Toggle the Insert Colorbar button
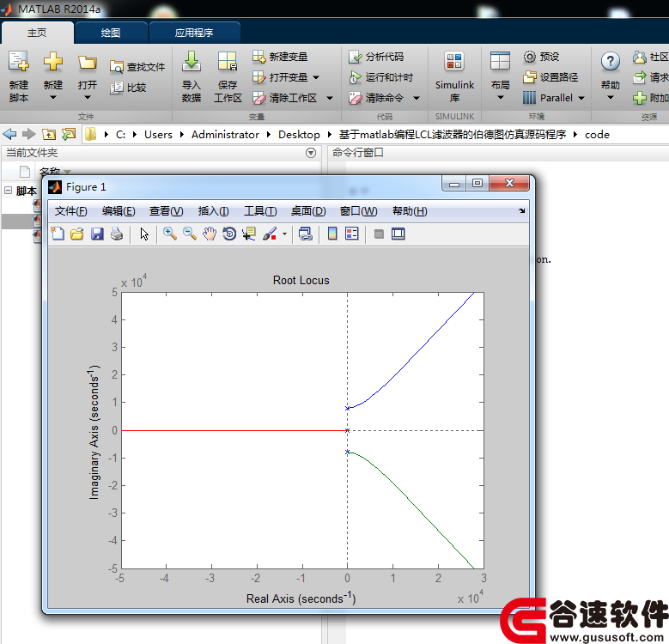 click(332, 234)
